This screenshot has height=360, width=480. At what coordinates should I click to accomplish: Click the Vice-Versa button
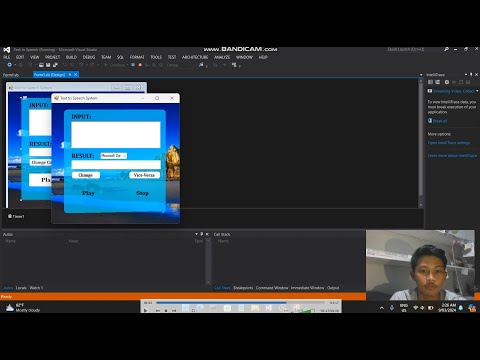point(144,175)
